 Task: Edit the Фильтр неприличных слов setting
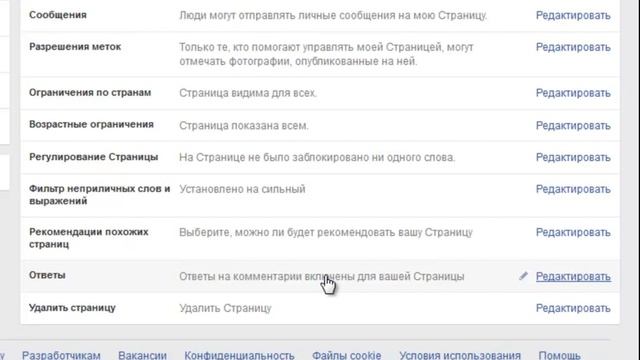click(x=573, y=189)
